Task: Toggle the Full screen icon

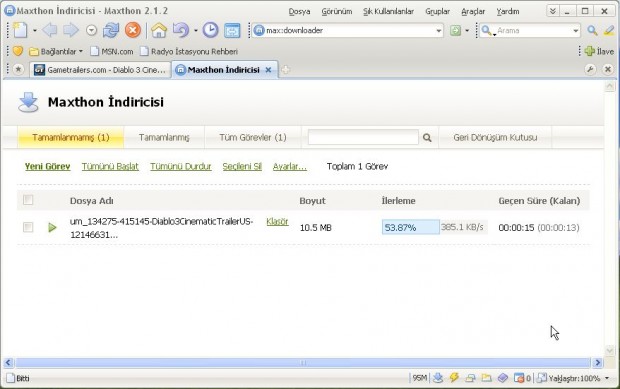Action: [232, 30]
